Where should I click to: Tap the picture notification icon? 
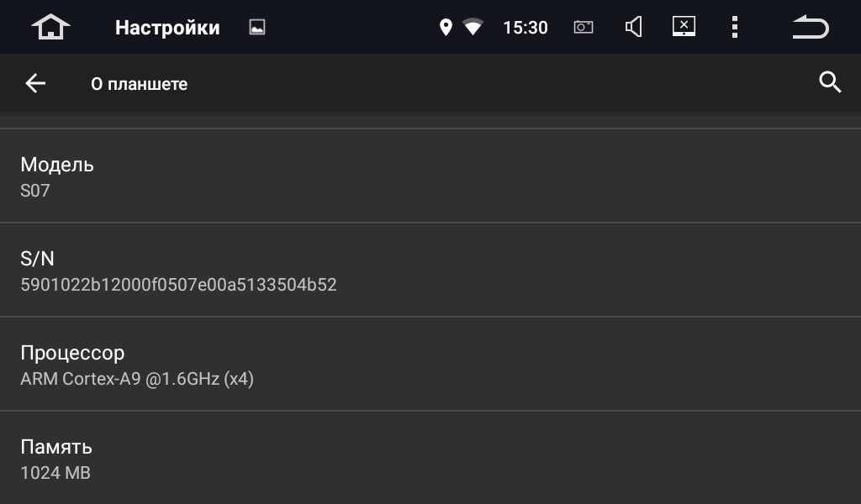click(257, 28)
